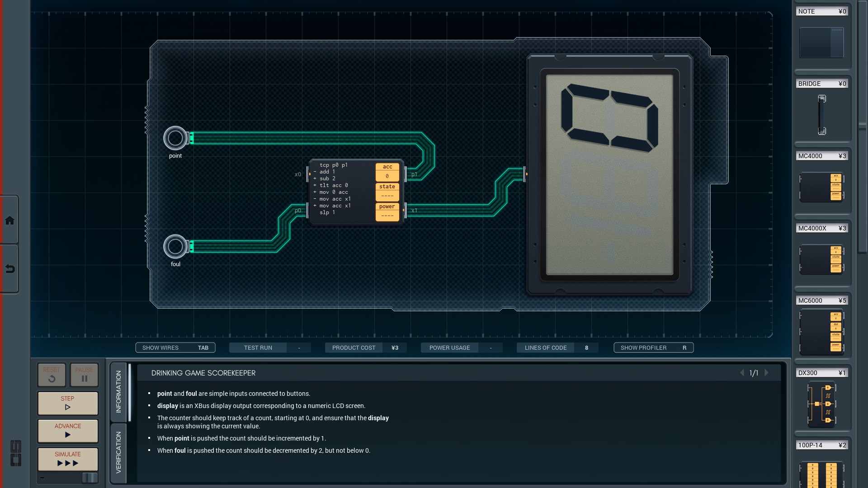This screenshot has width=868, height=488.
Task: Click the back arrow icon
Action: 9,269
